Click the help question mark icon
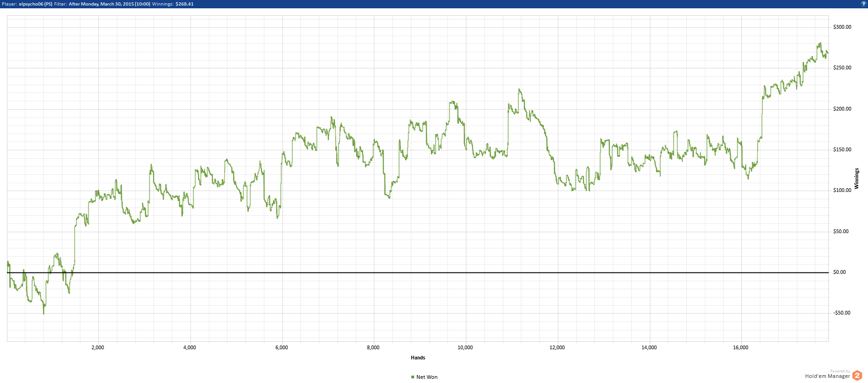Image resolution: width=868 pixels, height=383 pixels. click(863, 4)
